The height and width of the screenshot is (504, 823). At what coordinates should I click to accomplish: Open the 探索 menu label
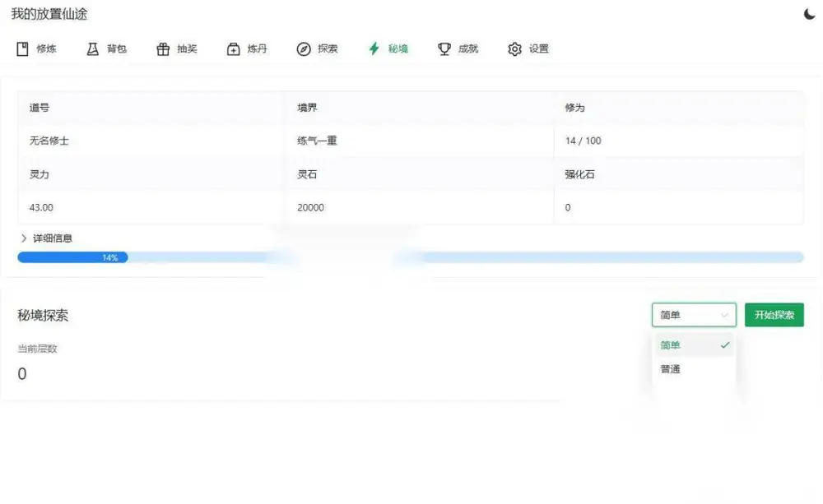click(328, 49)
